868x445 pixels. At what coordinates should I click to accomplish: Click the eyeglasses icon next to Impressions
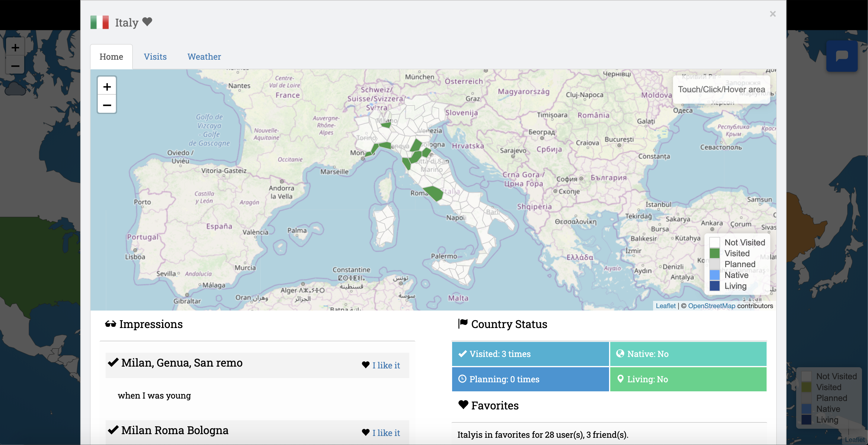coord(110,324)
